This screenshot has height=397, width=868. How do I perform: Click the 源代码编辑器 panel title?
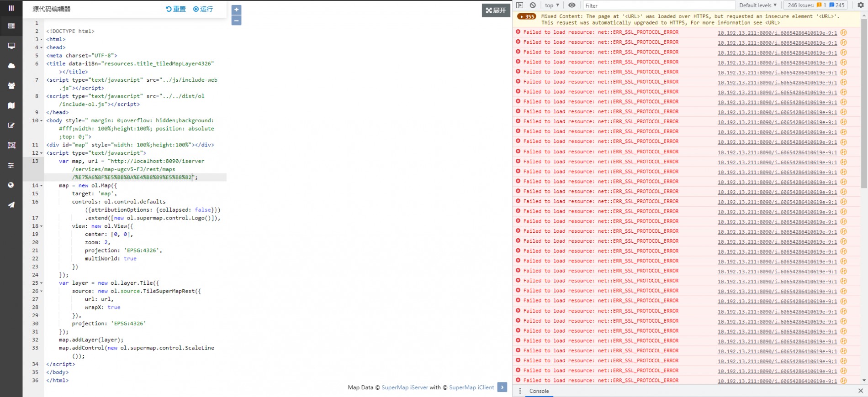pos(52,9)
